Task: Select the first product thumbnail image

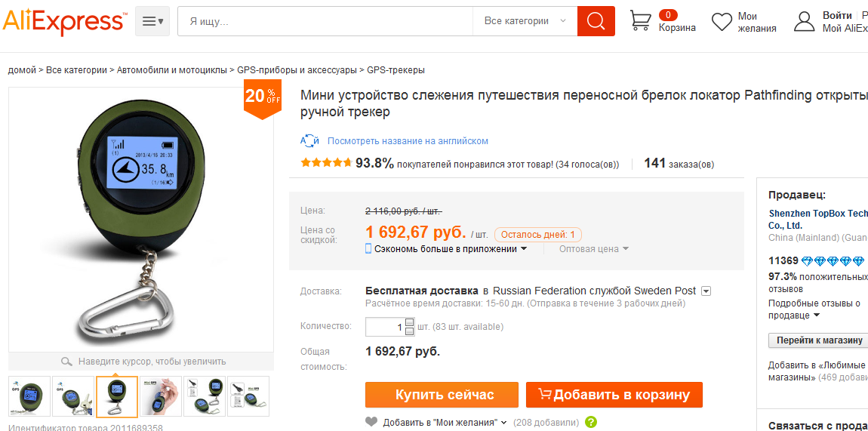Action: click(29, 396)
